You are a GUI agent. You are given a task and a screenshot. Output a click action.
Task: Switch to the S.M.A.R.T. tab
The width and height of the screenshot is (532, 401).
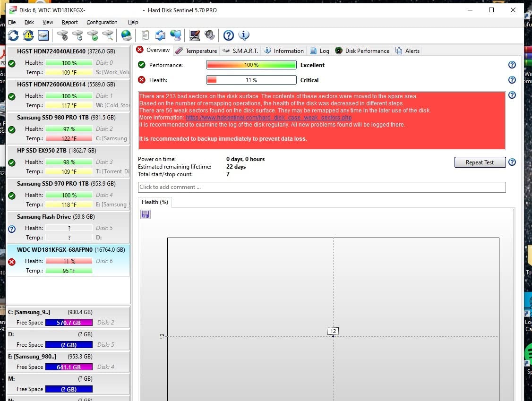240,51
